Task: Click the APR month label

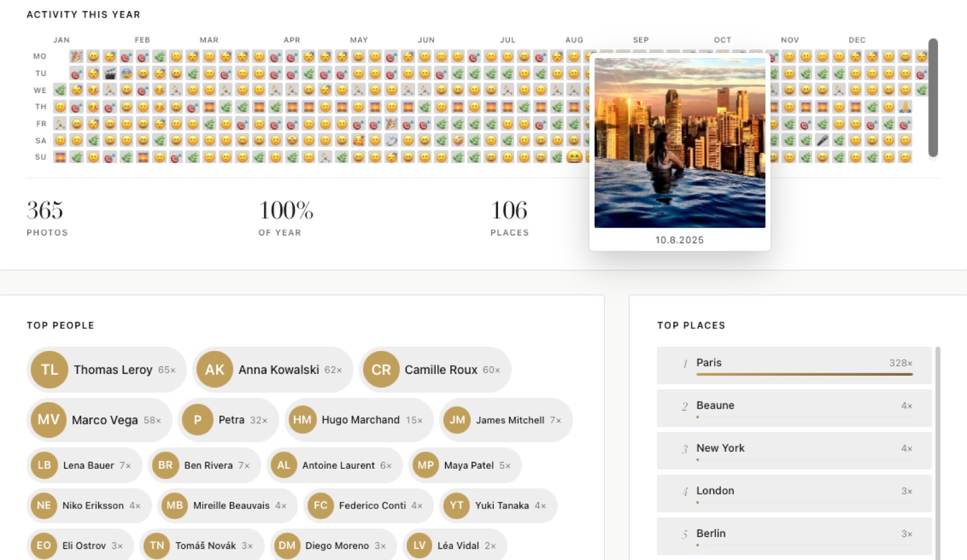Action: click(x=292, y=40)
